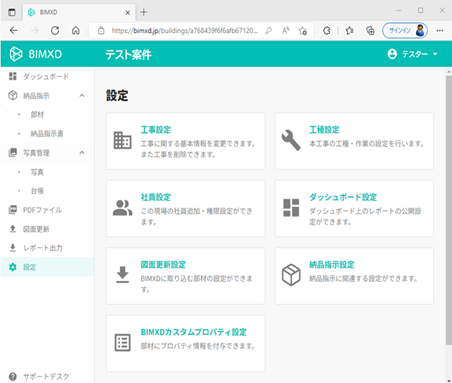452x383 pixels.
Task: Select 図面更新 in the sidebar
Action: (x=36, y=229)
